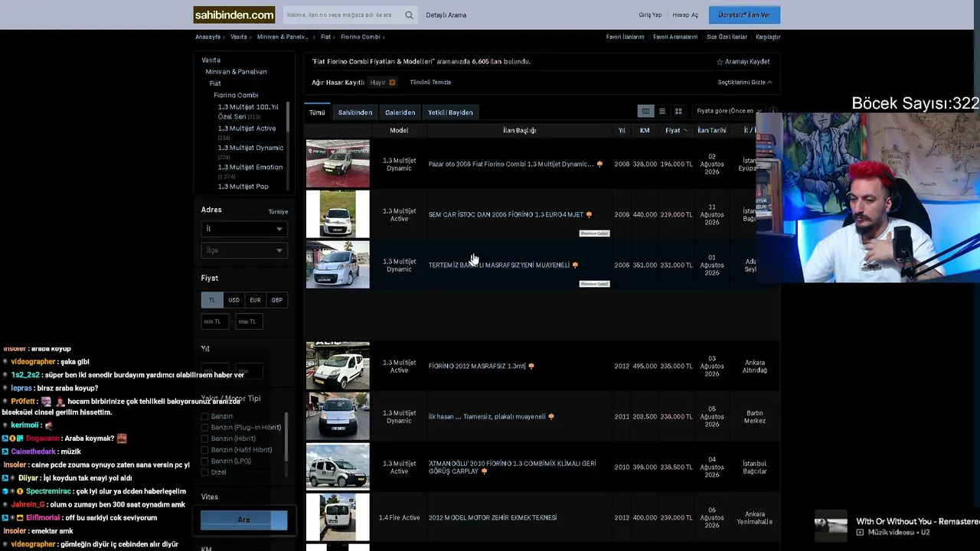Click the badge icon after FİORİNO 2012 MASRAFSIZ title
Viewport: 980px width, 551px height.
tap(531, 366)
